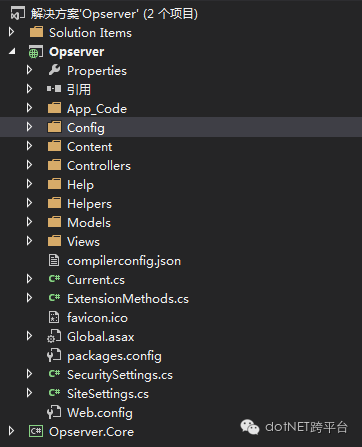The width and height of the screenshot is (362, 447).
Task: Expand the Content folder arrow
Action: 30,146
